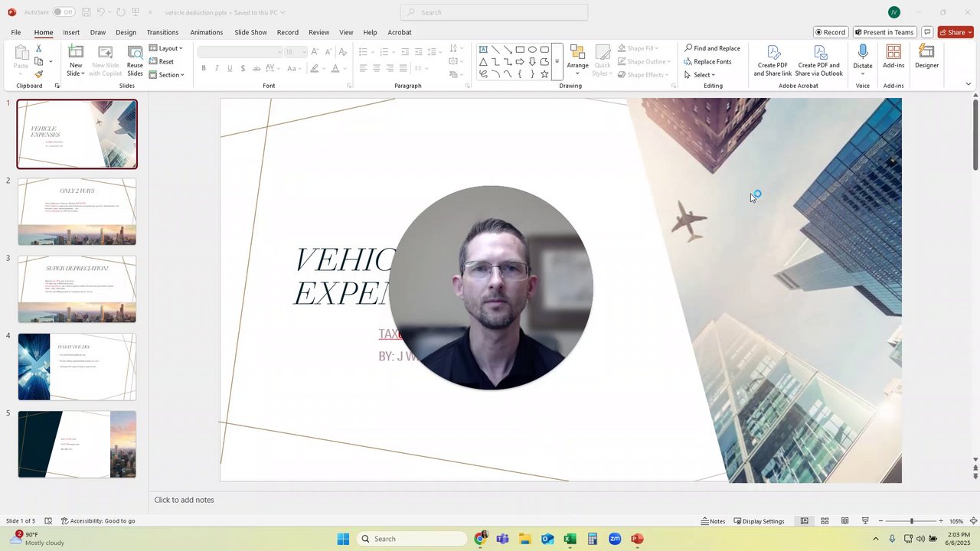The height and width of the screenshot is (551, 980).
Task: Expand the Section dropdown
Action: 167,74
